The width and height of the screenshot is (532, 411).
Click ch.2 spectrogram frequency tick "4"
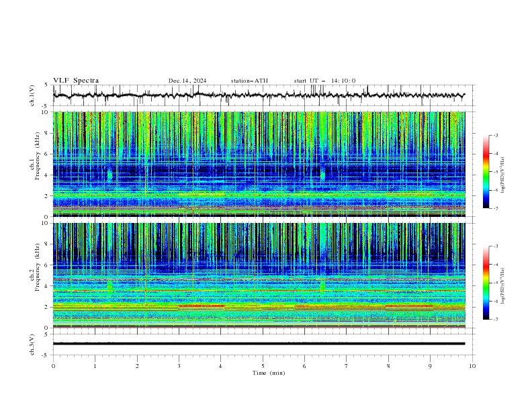(48, 286)
